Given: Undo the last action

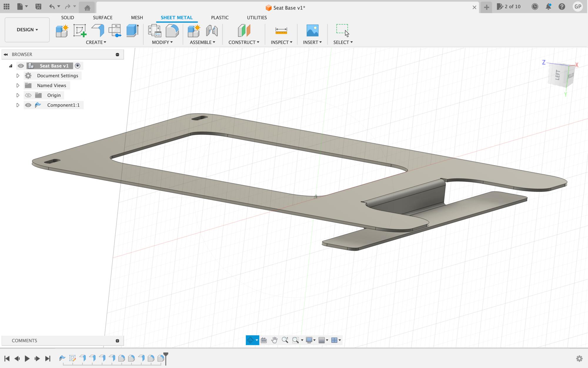Looking at the screenshot, I should pyautogui.click(x=52, y=6).
